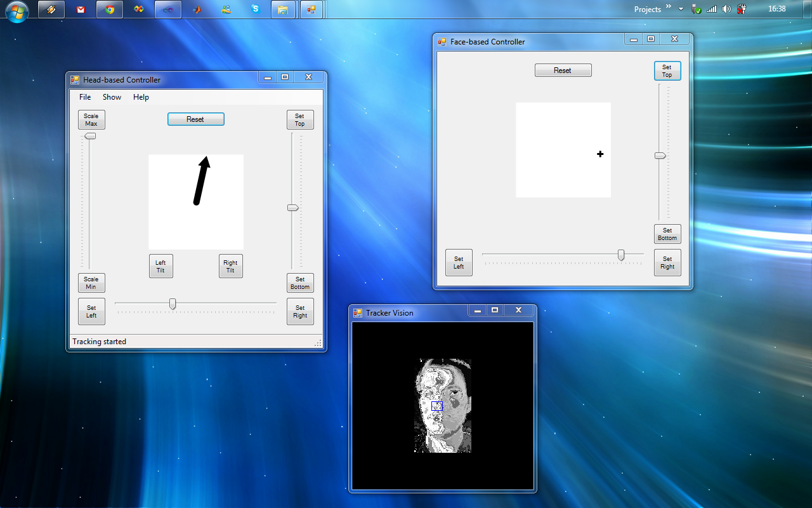
Task: Click the Windows Start orb
Action: tap(17, 11)
